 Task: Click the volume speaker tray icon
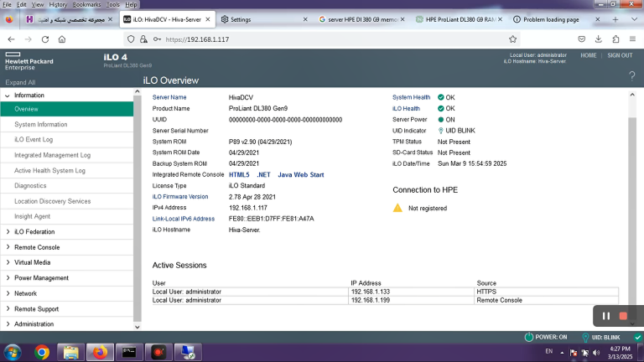pos(596,353)
